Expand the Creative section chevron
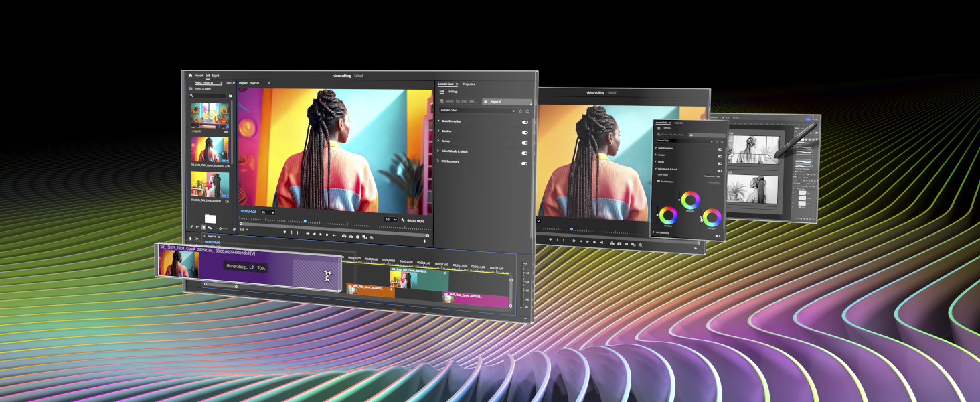The width and height of the screenshot is (980, 402). pos(438,131)
